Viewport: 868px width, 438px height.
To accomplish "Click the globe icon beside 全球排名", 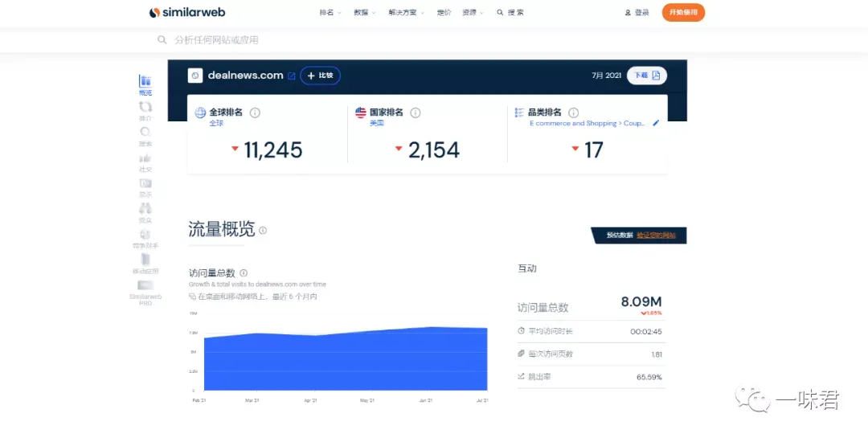I will 200,113.
